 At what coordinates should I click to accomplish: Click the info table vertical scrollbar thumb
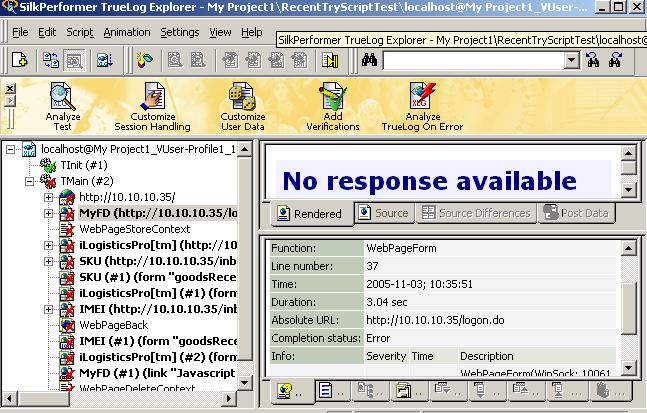(628, 308)
